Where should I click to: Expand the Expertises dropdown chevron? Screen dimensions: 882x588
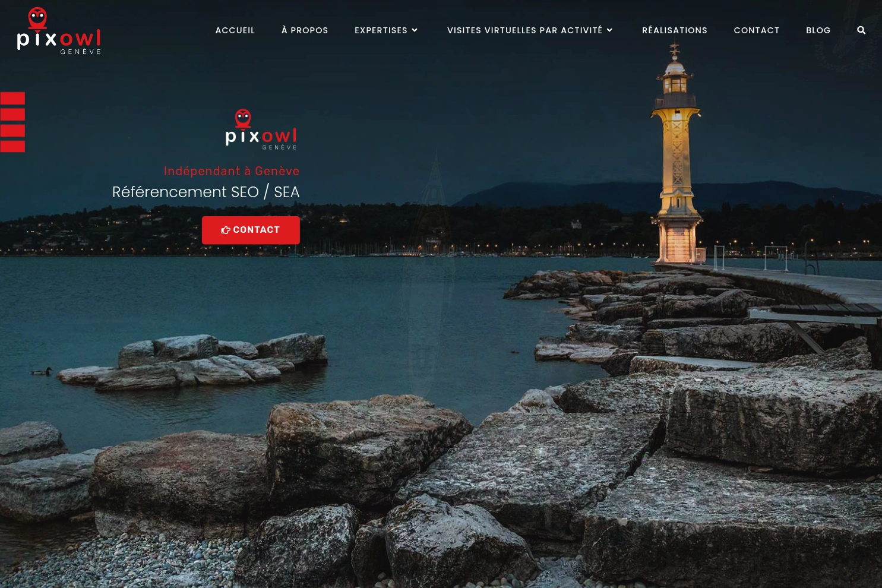(x=415, y=30)
